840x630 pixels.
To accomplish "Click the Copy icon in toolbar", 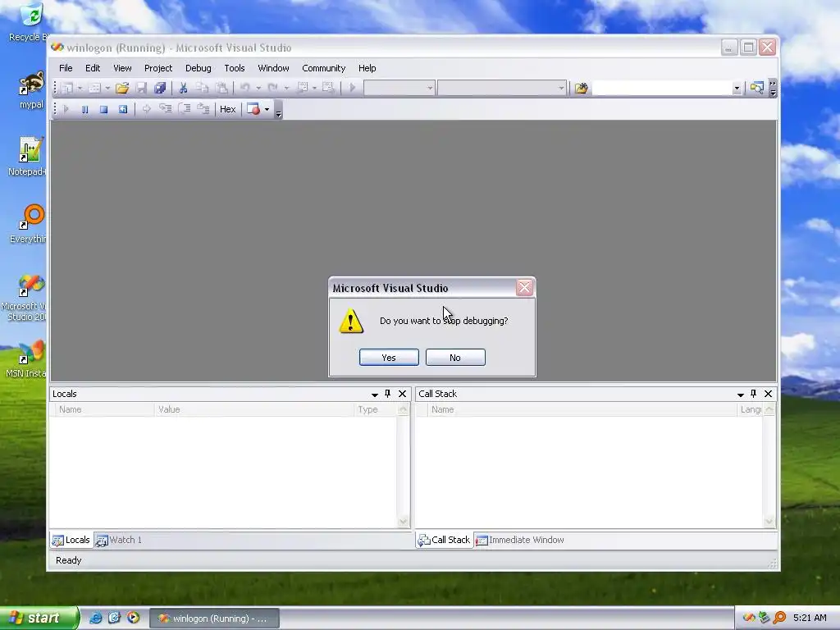I will click(202, 88).
